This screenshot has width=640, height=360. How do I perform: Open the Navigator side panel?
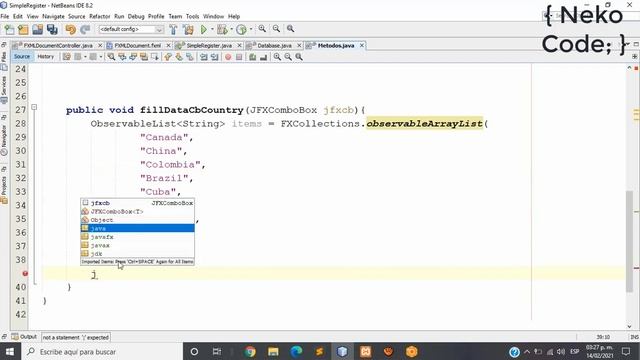click(x=4, y=140)
